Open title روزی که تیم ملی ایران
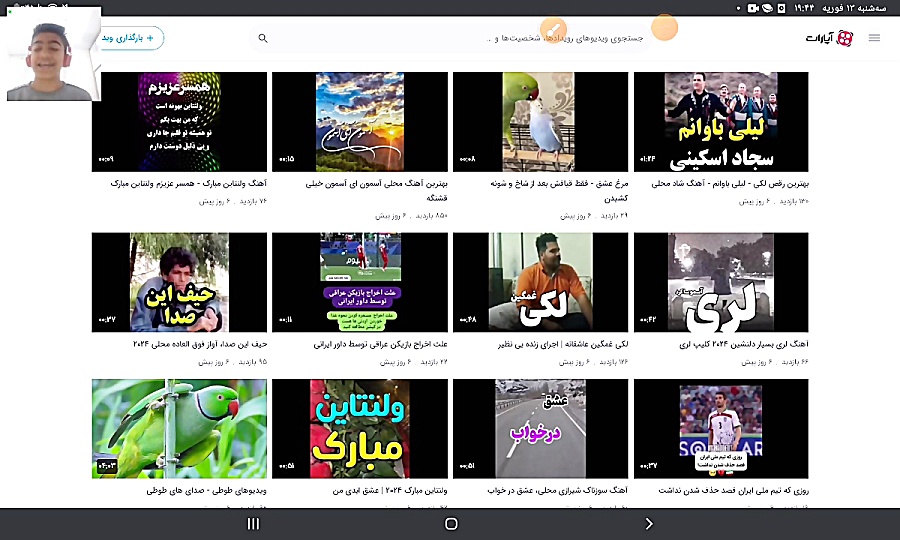Screen dimensions: 900x540 (x=734, y=491)
